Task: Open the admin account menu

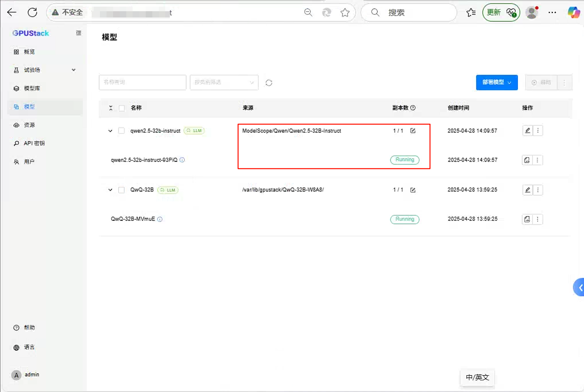Action: click(26, 375)
